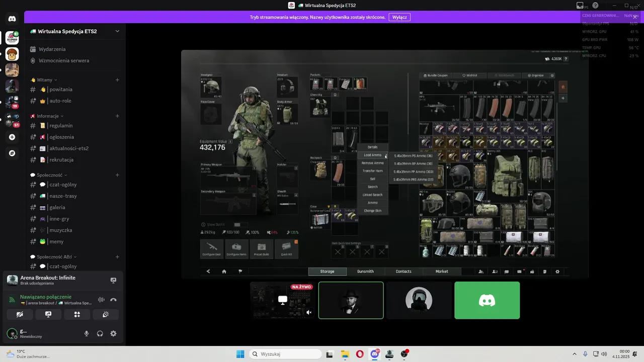Select Remove Ammo in context menu
644x362 pixels.
(373, 163)
